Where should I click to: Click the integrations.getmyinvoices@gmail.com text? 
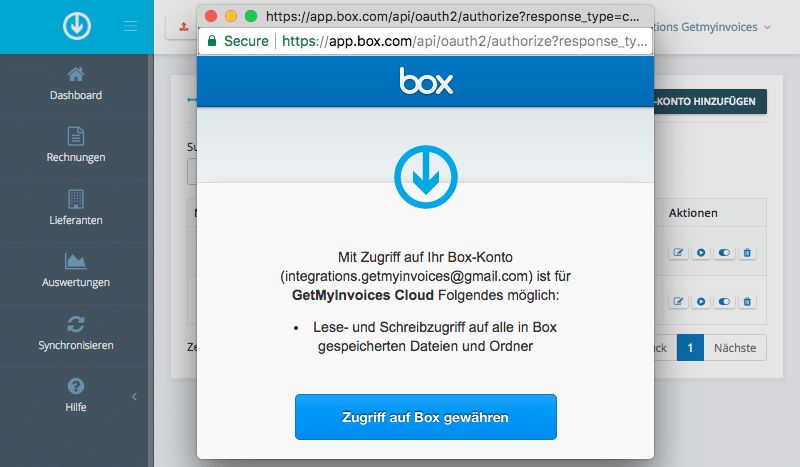pyautogui.click(x=406, y=276)
